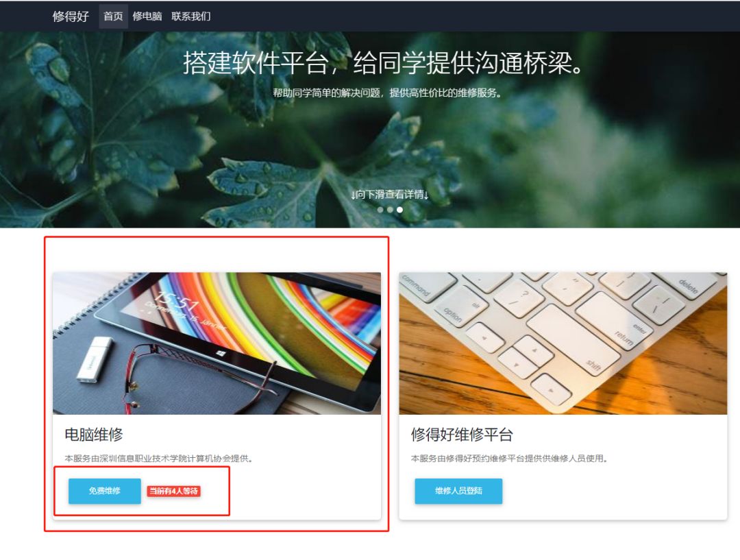Go to the 首页 nav tab
Viewport: 740px width, 560px height.
click(113, 16)
